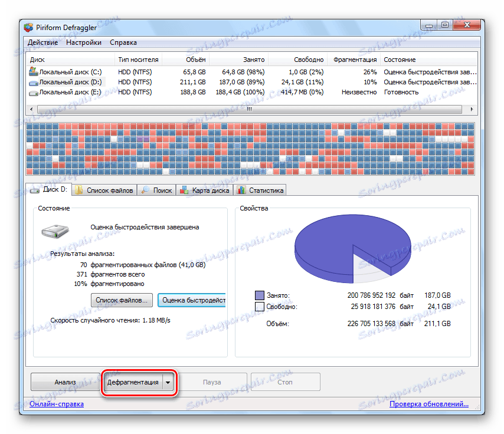Sort by the Занято column header
Screen dimensions: 504x434
click(238, 60)
